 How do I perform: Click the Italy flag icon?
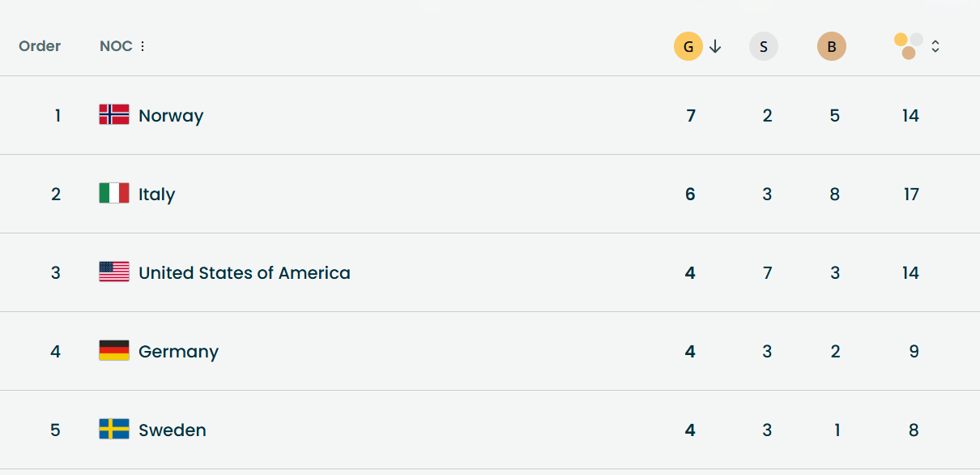click(114, 194)
